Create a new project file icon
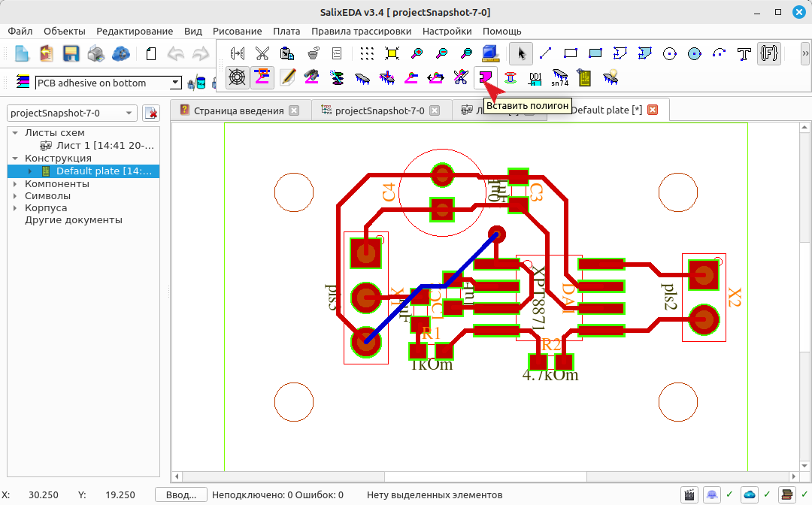Screen dimensions: 812x505 click(22, 54)
